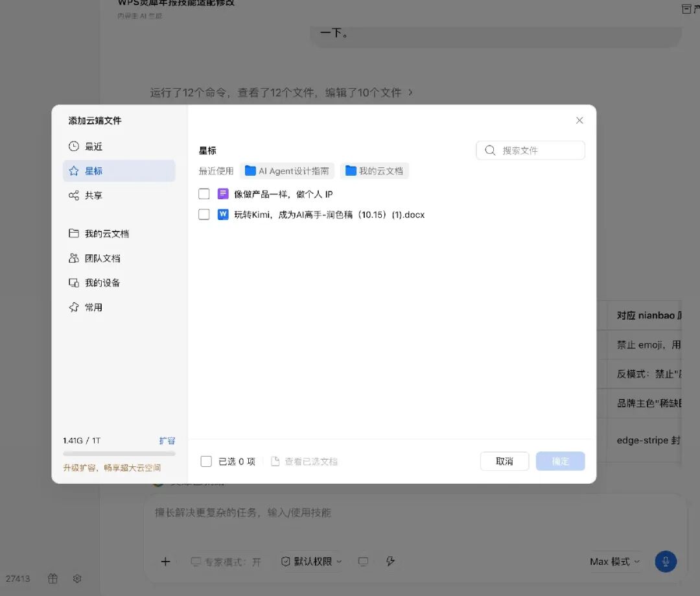Viewport: 700px width, 596px height.
Task: Click the 确定 confirm button
Action: 560,461
